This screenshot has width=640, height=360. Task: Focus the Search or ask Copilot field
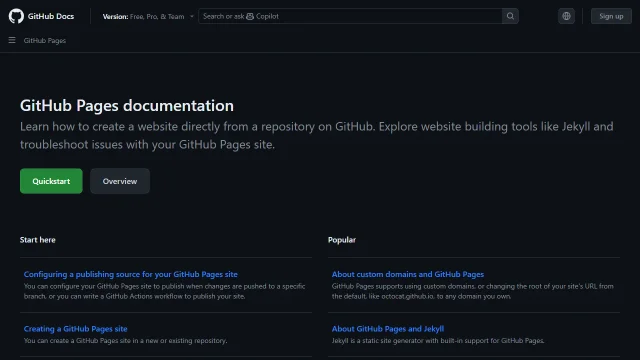click(x=350, y=16)
